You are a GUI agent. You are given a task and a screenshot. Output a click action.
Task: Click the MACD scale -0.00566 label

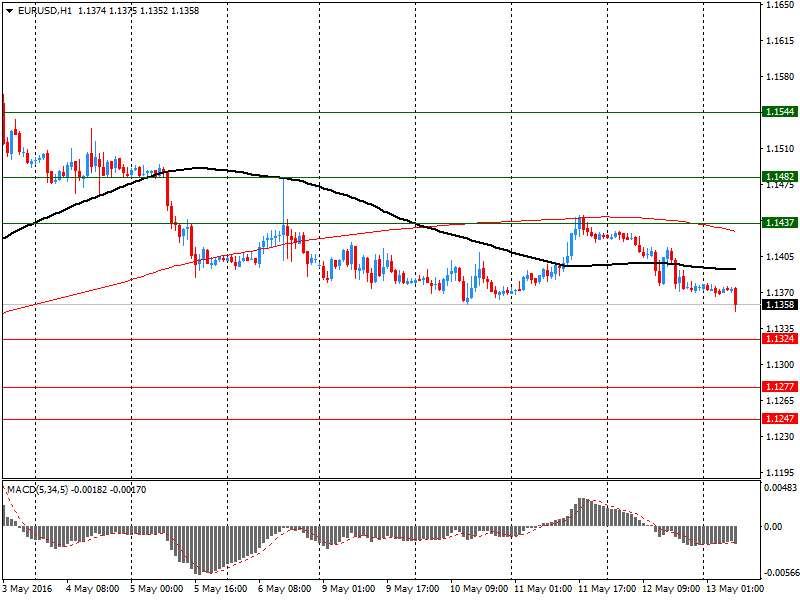[x=781, y=573]
